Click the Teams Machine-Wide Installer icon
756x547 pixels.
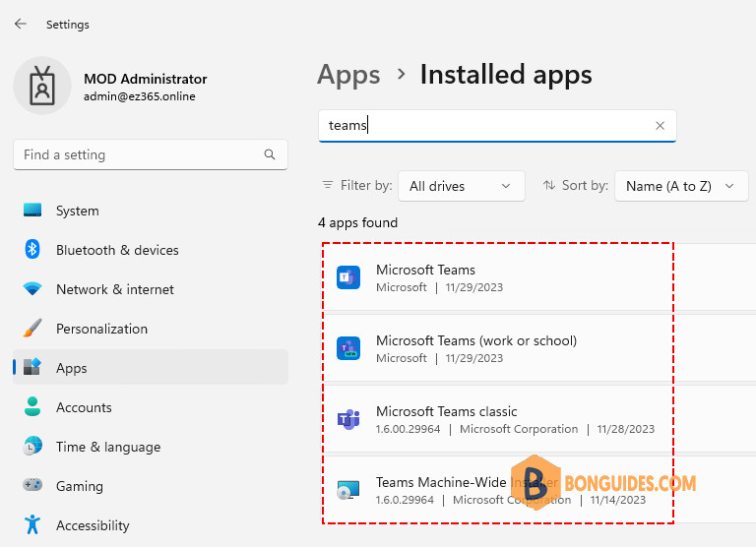tap(348, 490)
